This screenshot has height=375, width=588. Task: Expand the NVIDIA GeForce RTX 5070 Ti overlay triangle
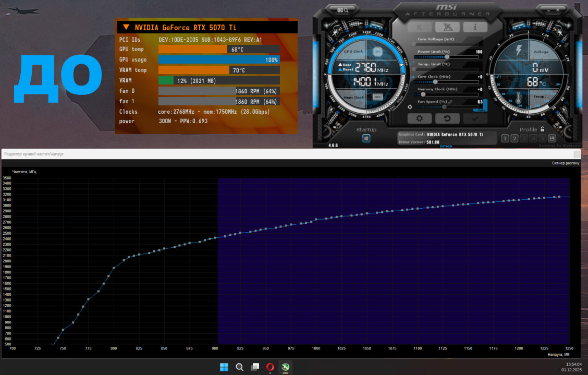pyautogui.click(x=126, y=27)
